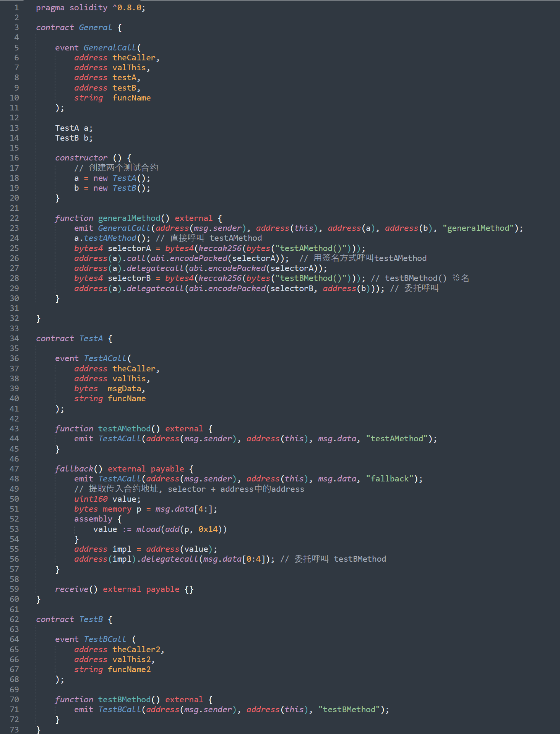The height and width of the screenshot is (734, 560).
Task: Click 'funcName' parameter on line 10
Action: [x=131, y=98]
